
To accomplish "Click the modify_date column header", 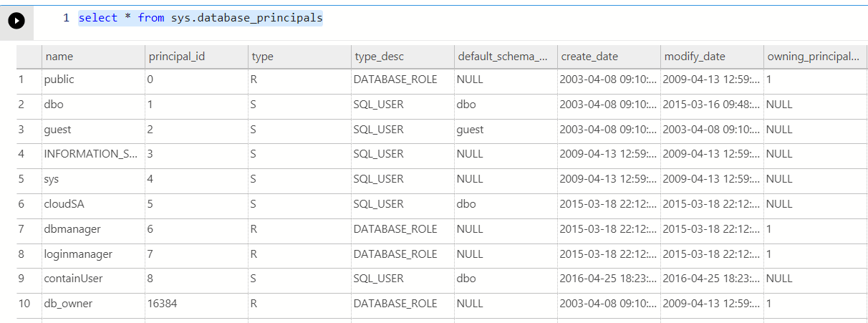I will pos(712,57).
